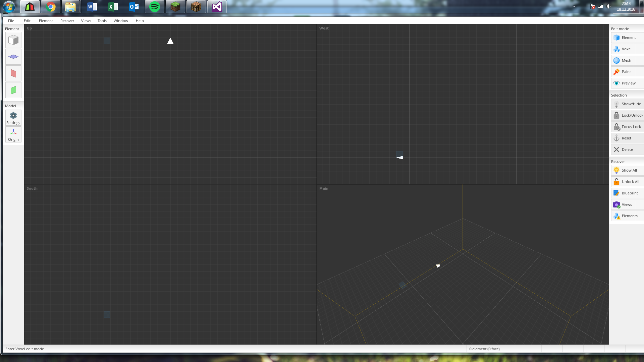Select the West viewport label
This screenshot has height=362, width=644.
coord(324,28)
